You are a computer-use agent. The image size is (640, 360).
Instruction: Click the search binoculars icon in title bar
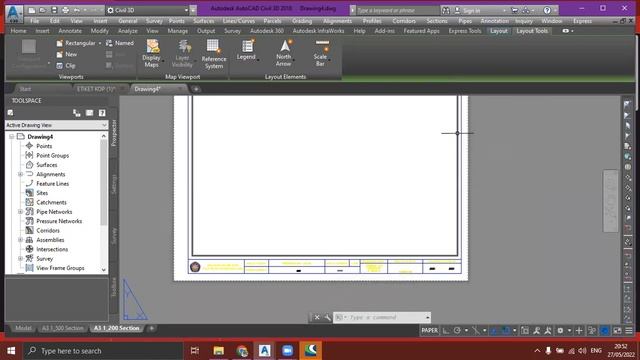[x=446, y=10]
